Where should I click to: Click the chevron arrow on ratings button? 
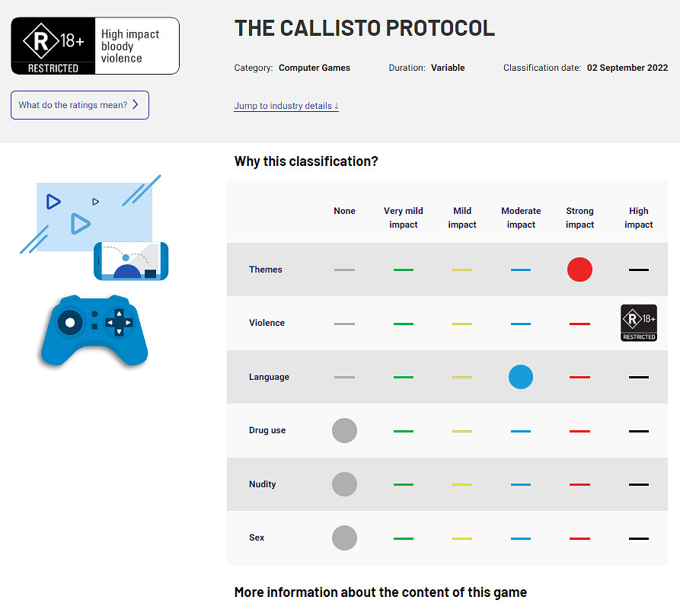tap(136, 105)
